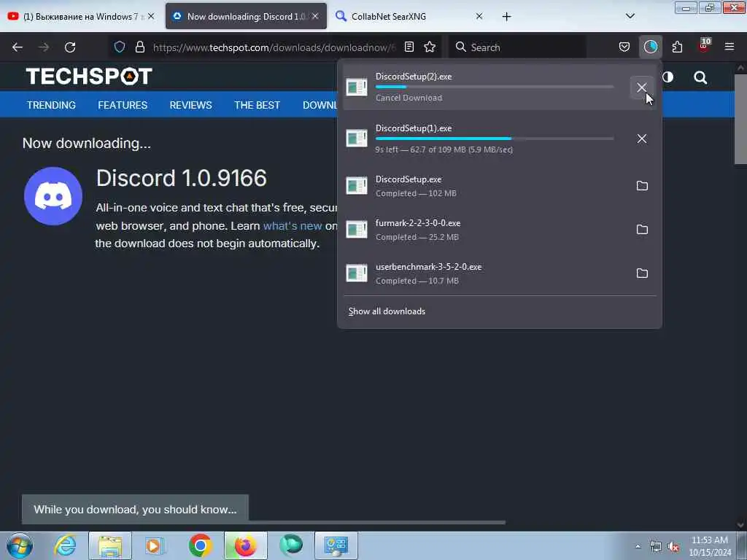Click the userbenchmark-3-5-2-0.exe file icon
The width and height of the screenshot is (747, 560).
[357, 273]
